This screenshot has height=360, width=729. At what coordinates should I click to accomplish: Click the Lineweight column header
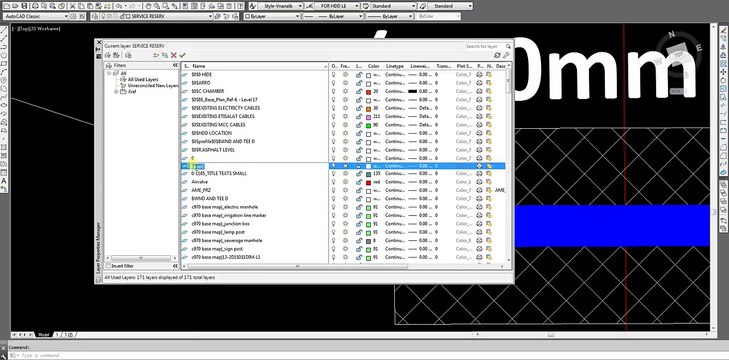421,66
